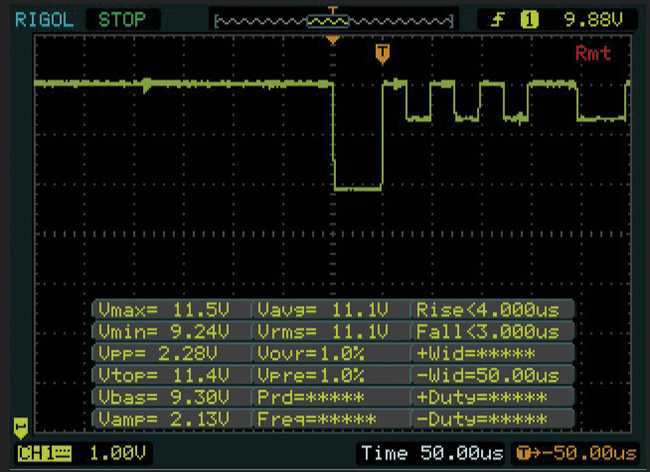Viewport: 650px width, 472px height.
Task: Select the 1.00V vertical scale readout
Action: [x=116, y=454]
